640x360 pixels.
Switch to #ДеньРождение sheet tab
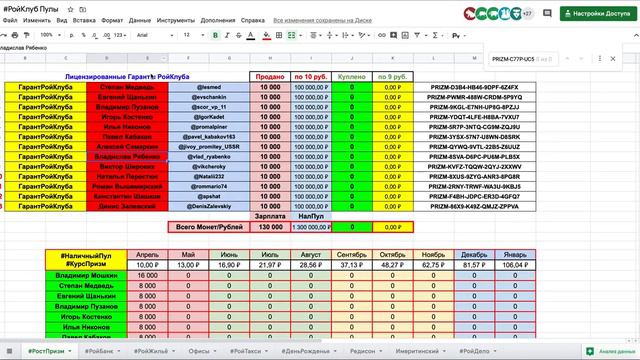tap(309, 351)
